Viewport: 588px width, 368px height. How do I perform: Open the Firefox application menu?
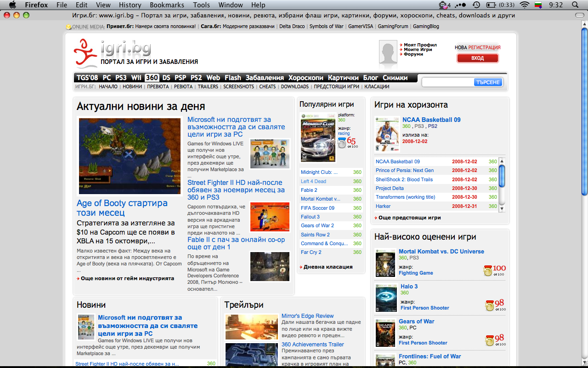pyautogui.click(x=36, y=5)
